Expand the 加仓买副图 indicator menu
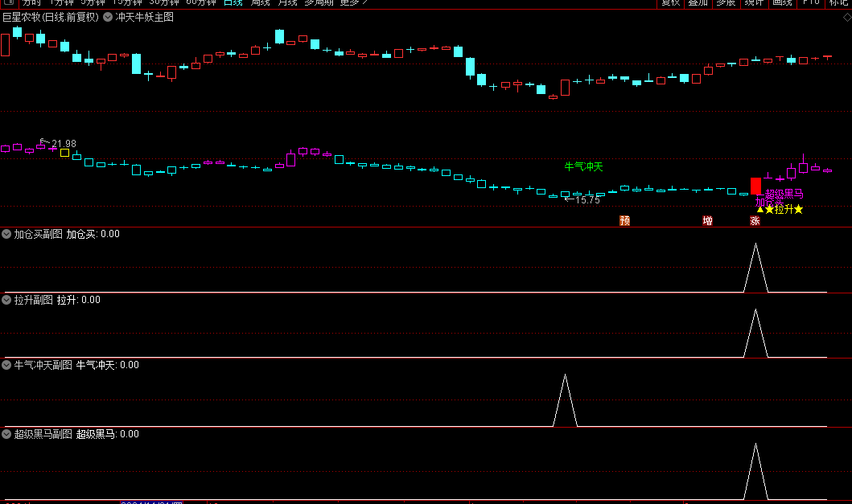This screenshot has width=852, height=504. pos(6,234)
